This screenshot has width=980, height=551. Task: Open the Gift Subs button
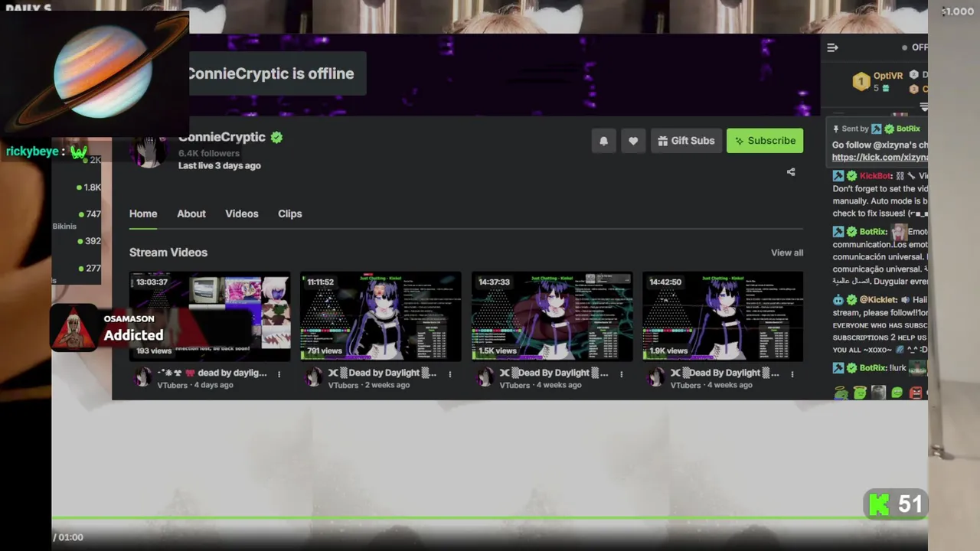686,141
